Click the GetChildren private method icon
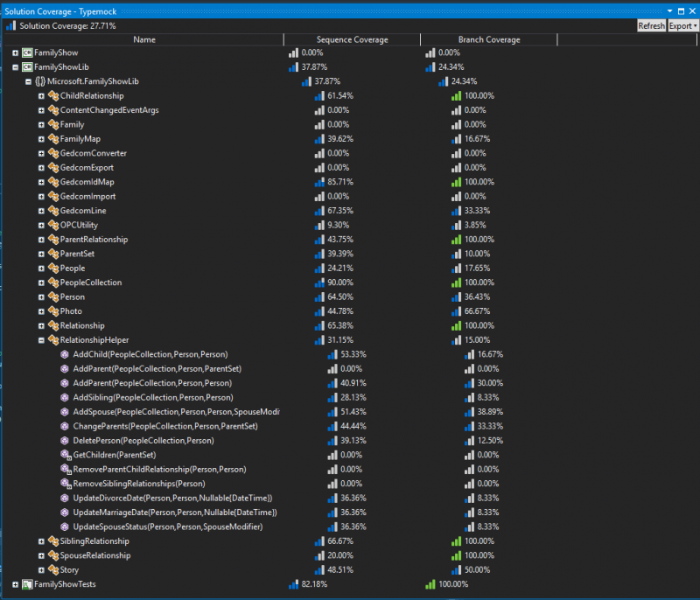This screenshot has width=700, height=600. point(66,455)
